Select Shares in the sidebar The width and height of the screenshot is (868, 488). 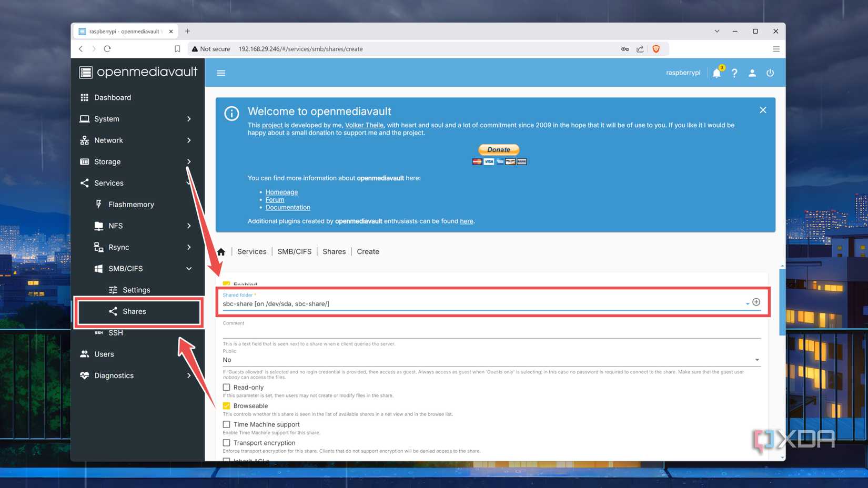[139, 311]
